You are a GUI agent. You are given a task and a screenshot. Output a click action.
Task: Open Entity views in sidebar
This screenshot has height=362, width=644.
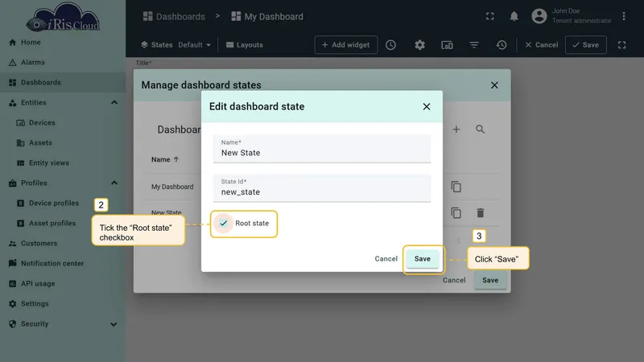(x=63, y=163)
